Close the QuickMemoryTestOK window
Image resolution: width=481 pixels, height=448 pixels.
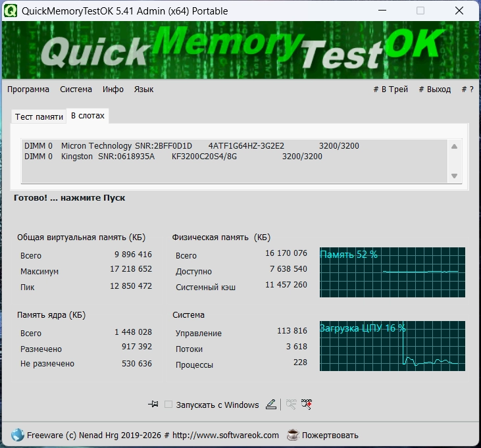(459, 11)
